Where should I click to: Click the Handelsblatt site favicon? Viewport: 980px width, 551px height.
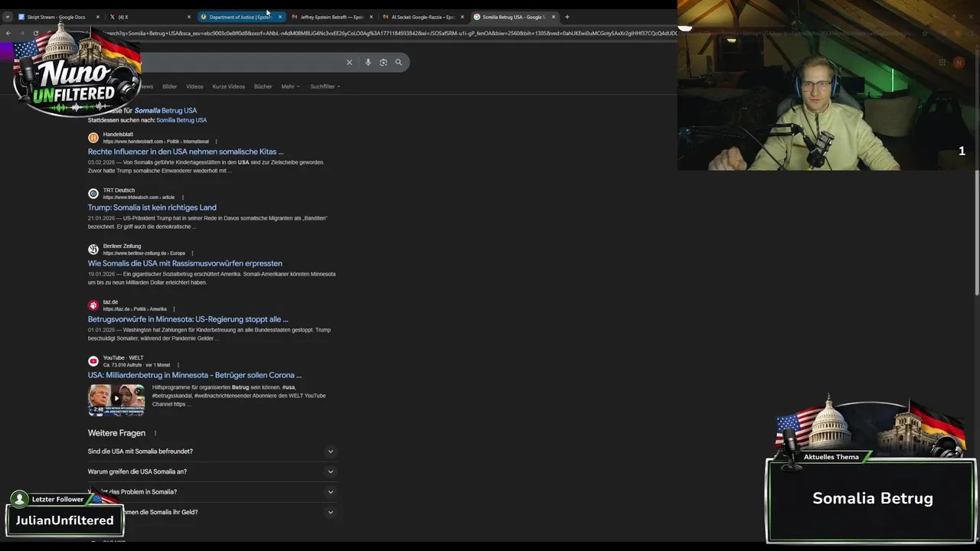coord(93,138)
